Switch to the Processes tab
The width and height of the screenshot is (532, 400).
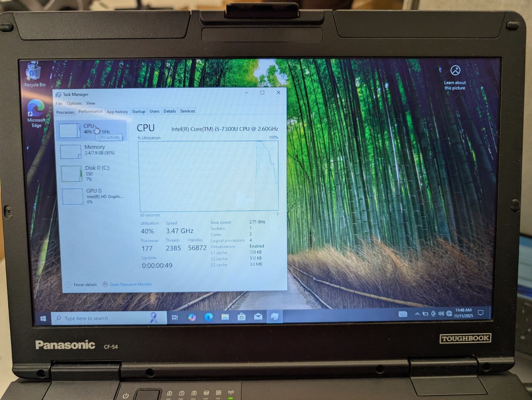65,112
